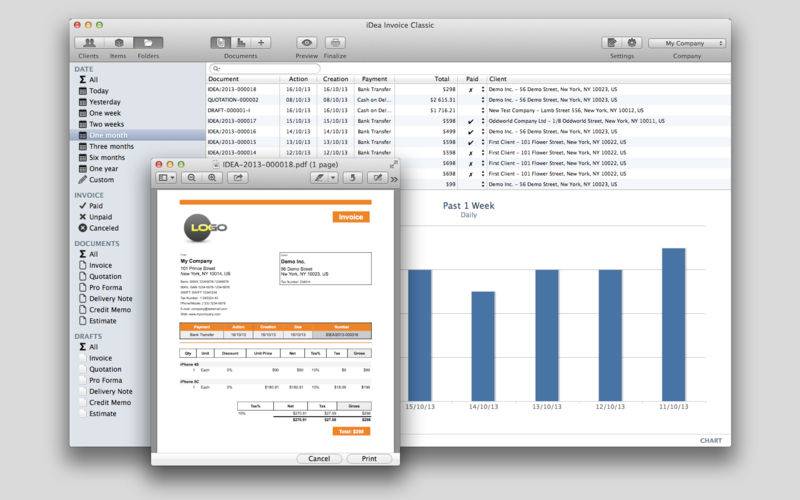Open the My Company dropdown
Viewport: 800px width, 500px height.
coord(687,43)
